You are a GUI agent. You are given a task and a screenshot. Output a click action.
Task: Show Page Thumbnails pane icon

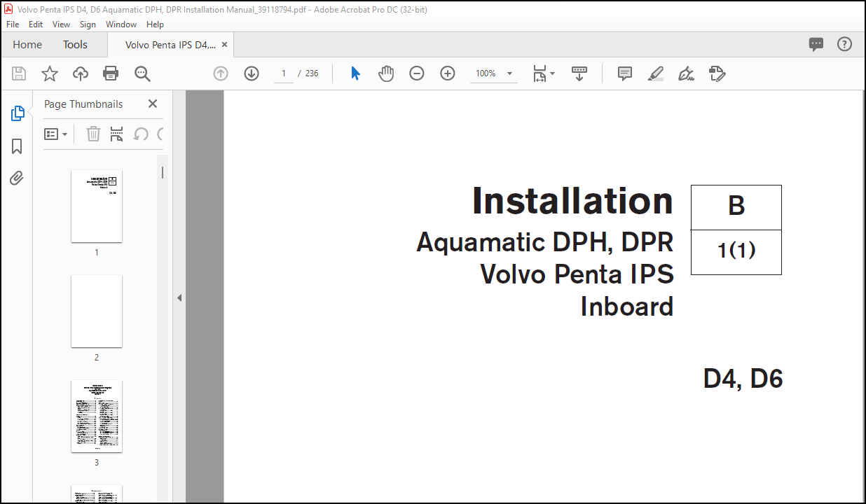[x=17, y=113]
